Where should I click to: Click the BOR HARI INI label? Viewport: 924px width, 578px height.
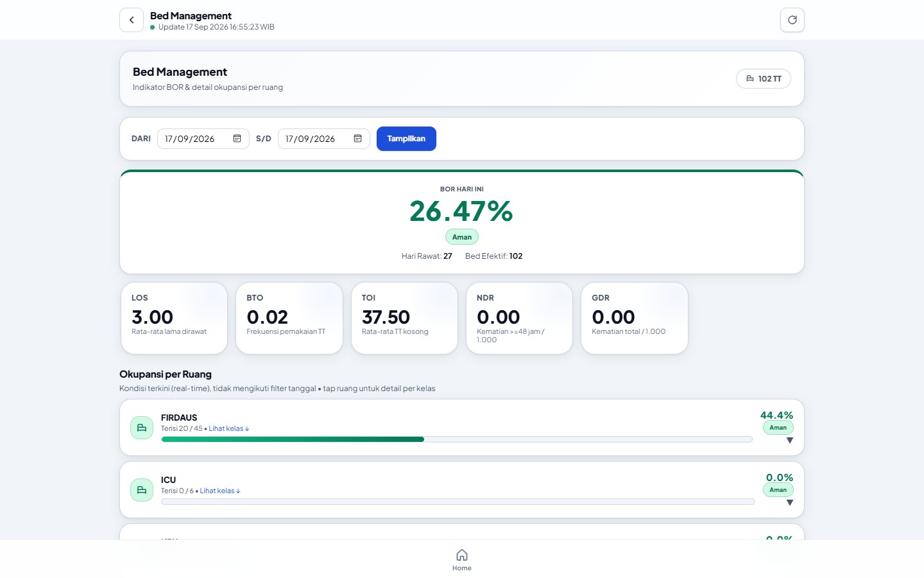point(462,189)
